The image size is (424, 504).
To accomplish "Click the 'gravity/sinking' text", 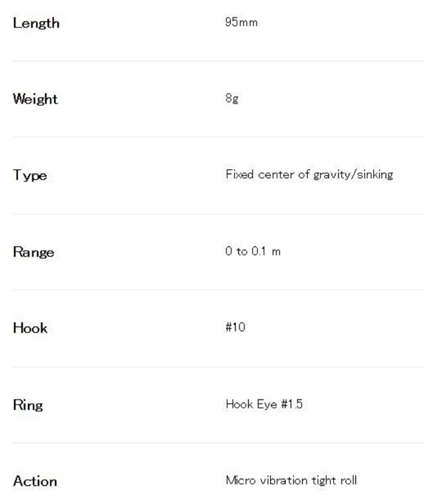I will 353,175.
